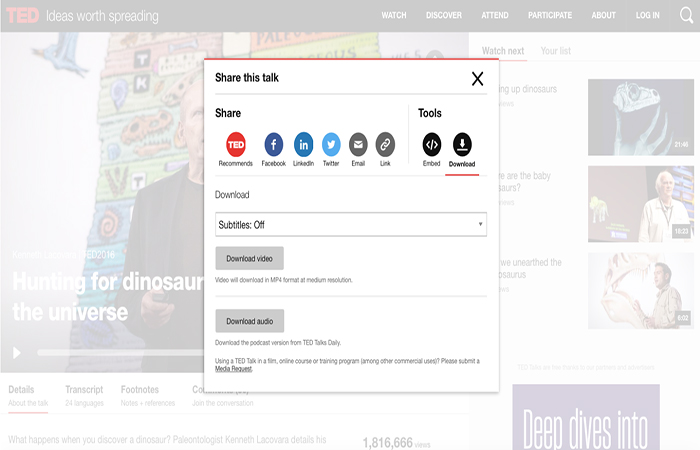The width and height of the screenshot is (700, 450).
Task: Open the WATCH menu
Action: click(x=394, y=15)
